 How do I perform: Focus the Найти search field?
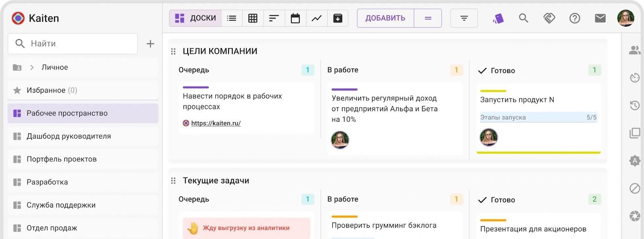pos(73,44)
